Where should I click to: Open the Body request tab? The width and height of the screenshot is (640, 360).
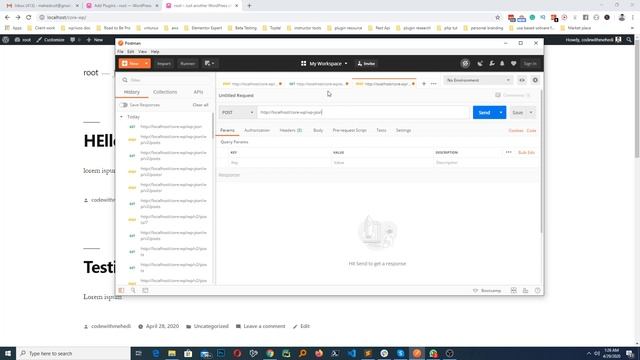coord(318,130)
